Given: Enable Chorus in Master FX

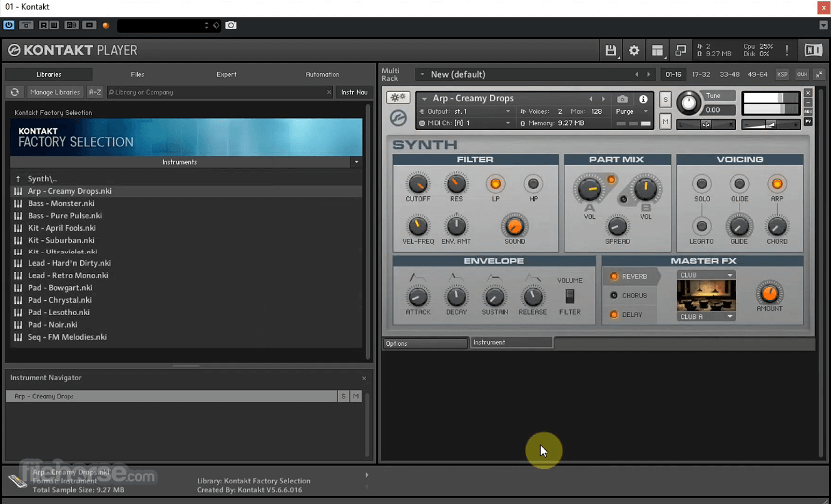Looking at the screenshot, I should 614,295.
